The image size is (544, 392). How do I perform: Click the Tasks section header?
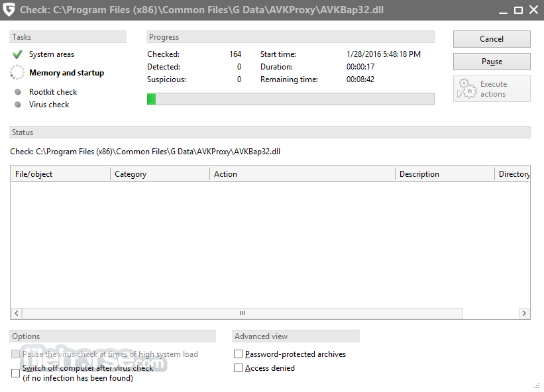tap(68, 37)
